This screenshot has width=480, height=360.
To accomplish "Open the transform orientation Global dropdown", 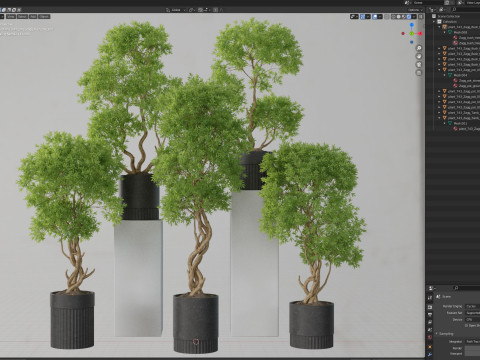I will (x=176, y=10).
